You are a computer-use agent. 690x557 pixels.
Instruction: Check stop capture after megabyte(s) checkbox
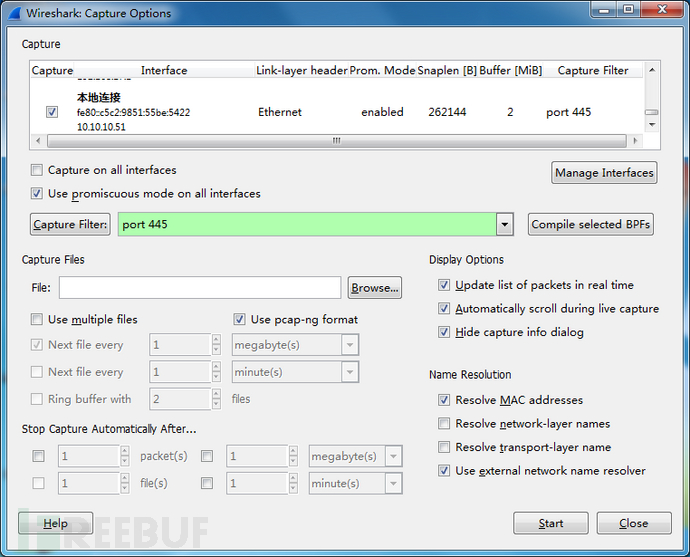[x=207, y=456]
